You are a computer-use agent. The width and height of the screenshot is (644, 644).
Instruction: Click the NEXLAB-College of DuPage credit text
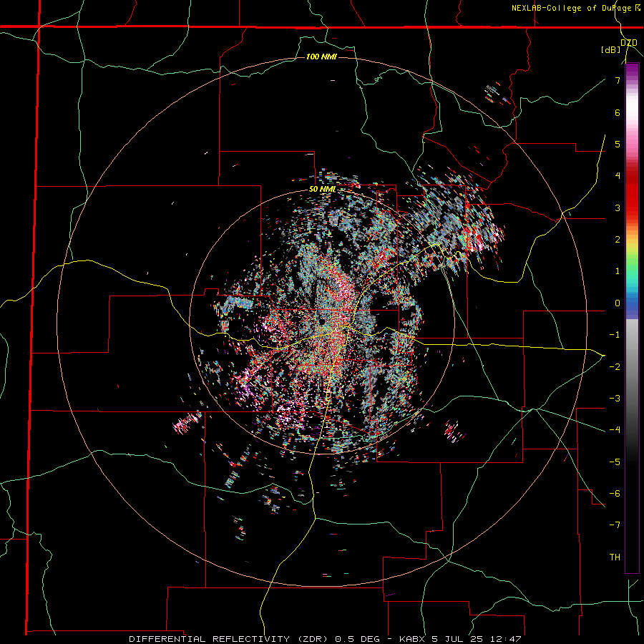pyautogui.click(x=571, y=8)
